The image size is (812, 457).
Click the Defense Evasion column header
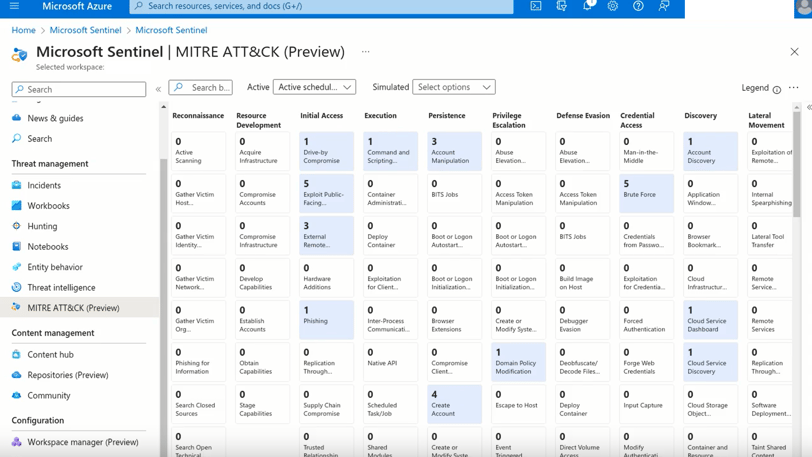click(583, 116)
